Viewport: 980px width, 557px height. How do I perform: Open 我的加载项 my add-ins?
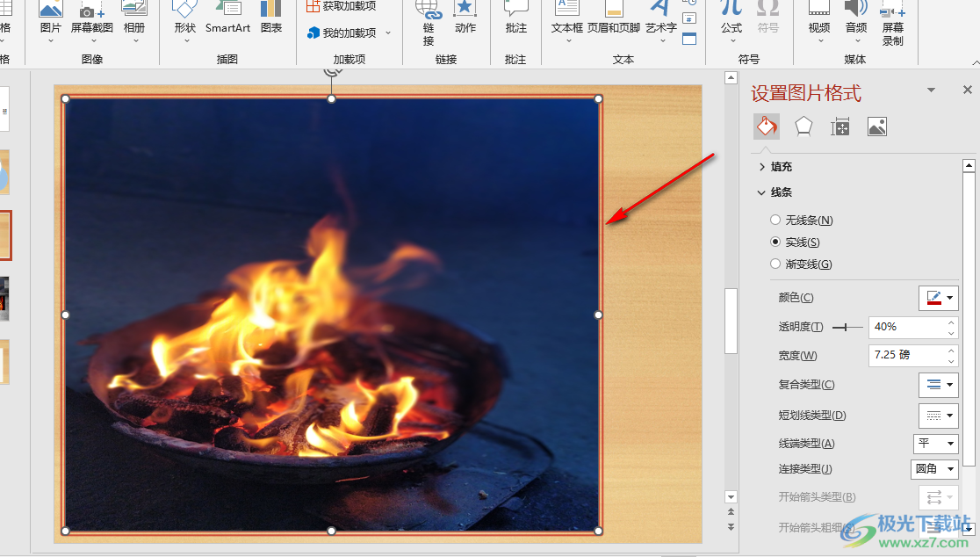(x=342, y=33)
